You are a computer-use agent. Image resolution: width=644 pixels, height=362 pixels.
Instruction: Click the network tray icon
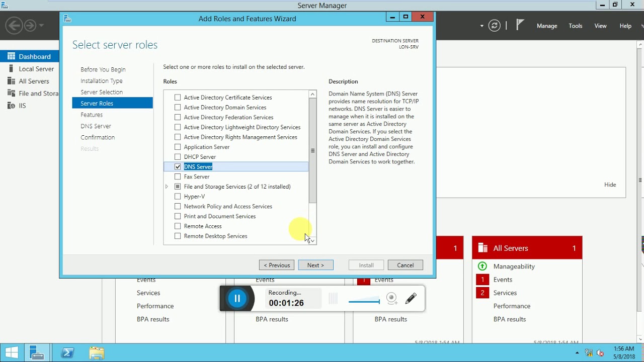(589, 353)
